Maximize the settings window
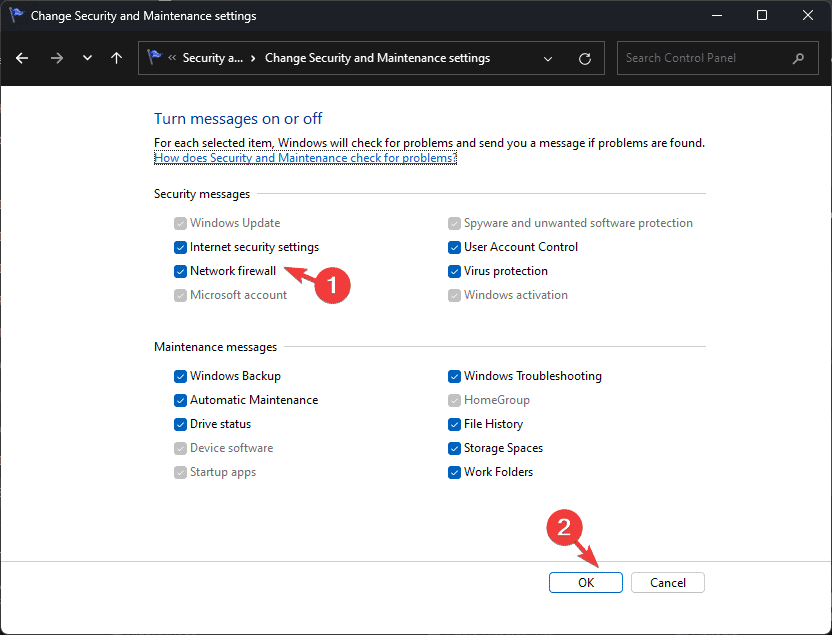Viewport: 832px width, 635px height. tap(761, 15)
